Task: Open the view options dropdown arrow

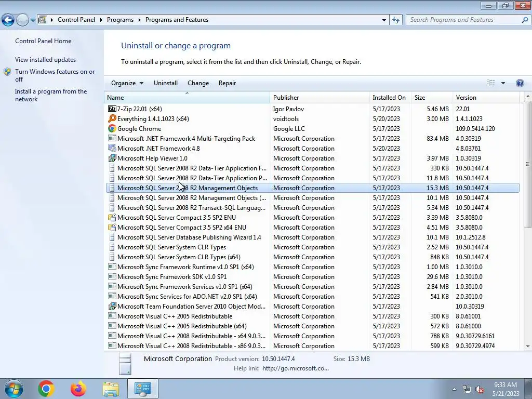Action: (503, 83)
